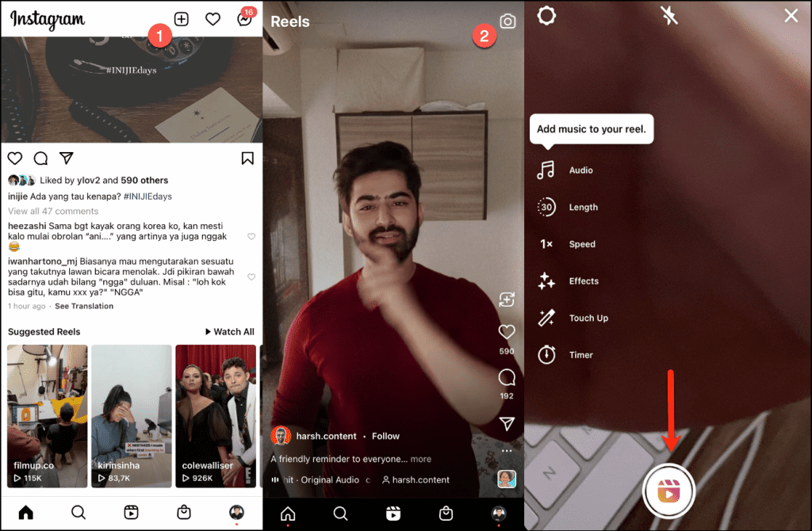Save inijie post with bookmark icon
The height and width of the screenshot is (531, 812).
point(247,159)
